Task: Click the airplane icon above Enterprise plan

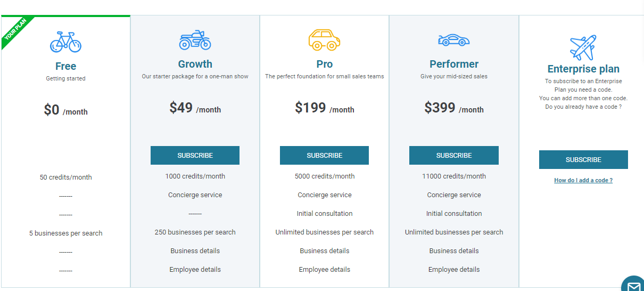Action: point(583,47)
